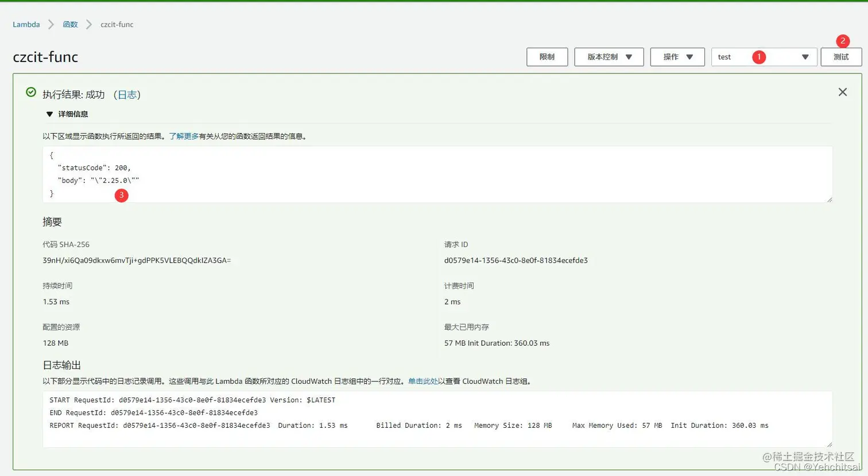Image resolution: width=868 pixels, height=476 pixels.
Task: Go to the 函数 breadcrumb link
Action: coord(70,24)
